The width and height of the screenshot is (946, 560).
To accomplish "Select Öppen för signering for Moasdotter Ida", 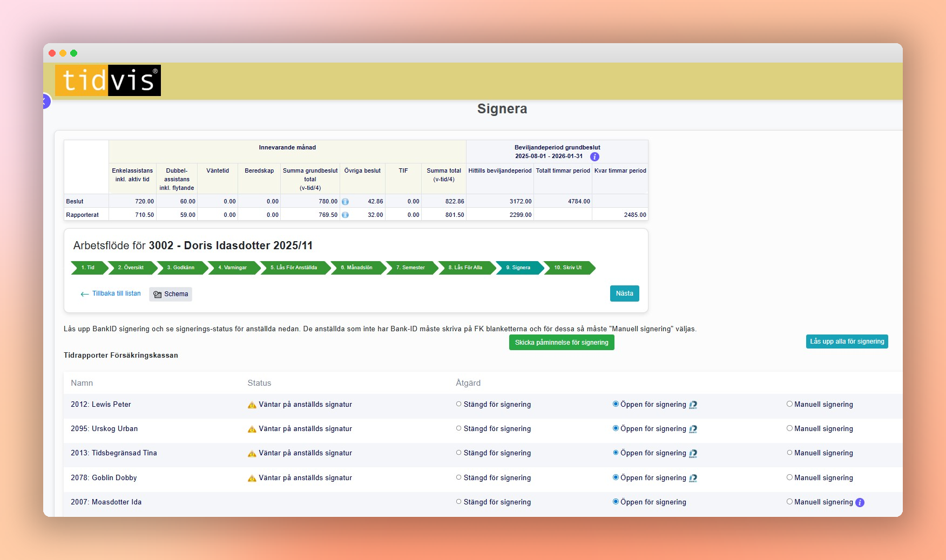I will (x=616, y=502).
